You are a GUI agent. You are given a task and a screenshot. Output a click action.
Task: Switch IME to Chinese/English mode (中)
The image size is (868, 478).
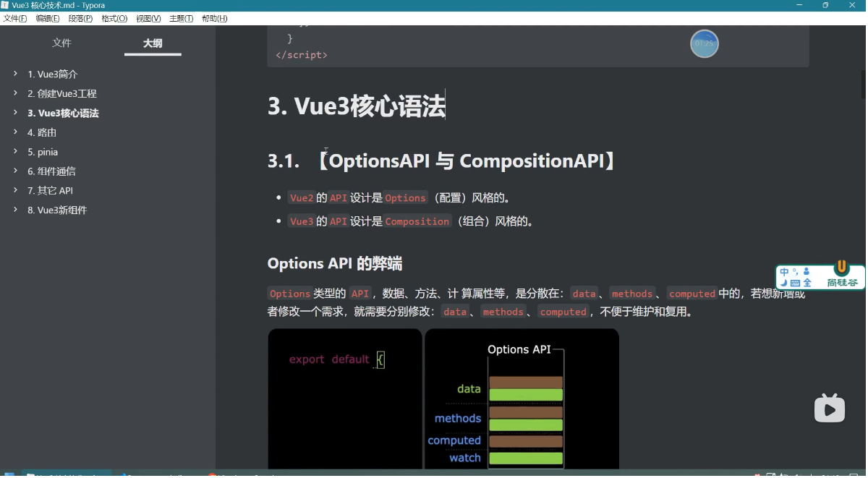(785, 272)
